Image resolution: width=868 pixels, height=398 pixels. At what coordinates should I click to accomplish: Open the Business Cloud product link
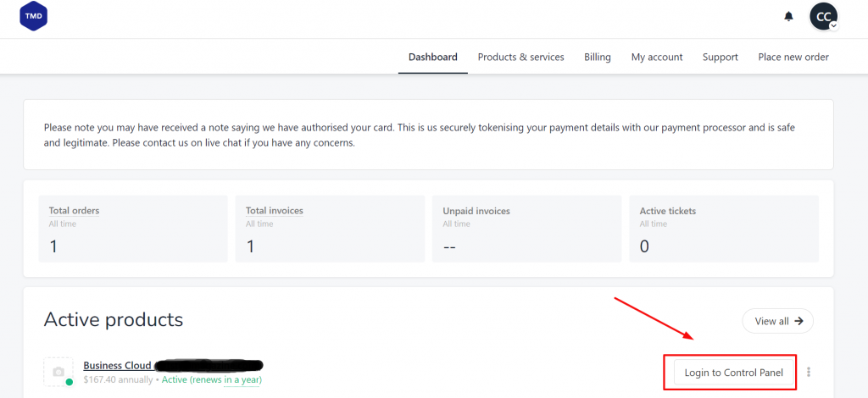[x=117, y=365]
